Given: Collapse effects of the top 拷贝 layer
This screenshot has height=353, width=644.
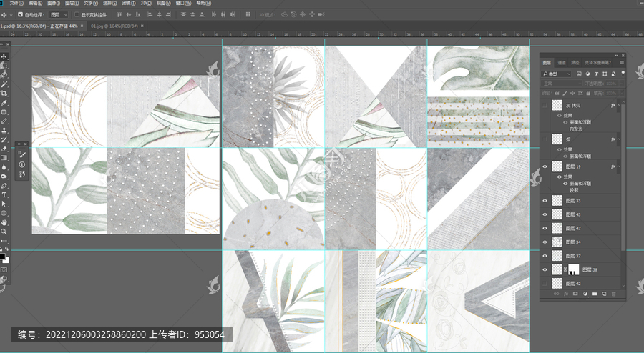Looking at the screenshot, I should pyautogui.click(x=619, y=105).
